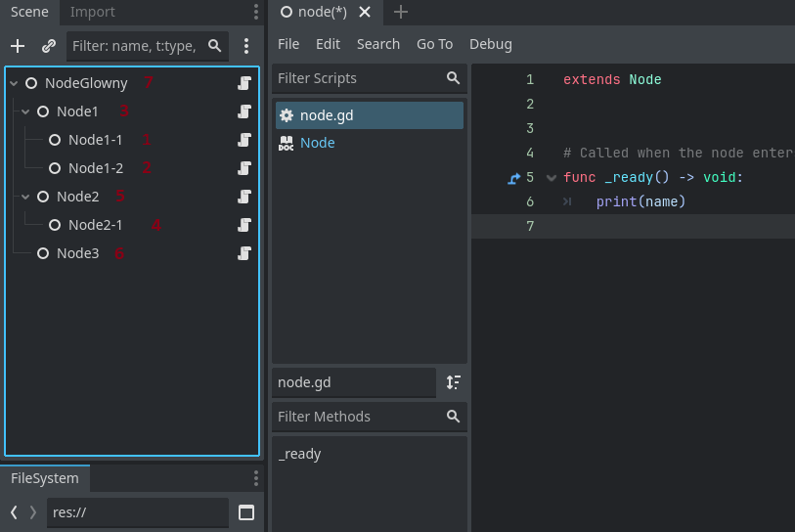Click the override arrow icon on line 5
The width and height of the screenshot is (795, 532).
(513, 178)
